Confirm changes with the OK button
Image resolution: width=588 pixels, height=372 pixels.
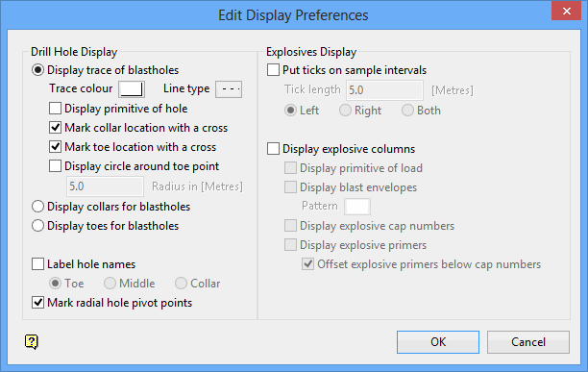438,342
